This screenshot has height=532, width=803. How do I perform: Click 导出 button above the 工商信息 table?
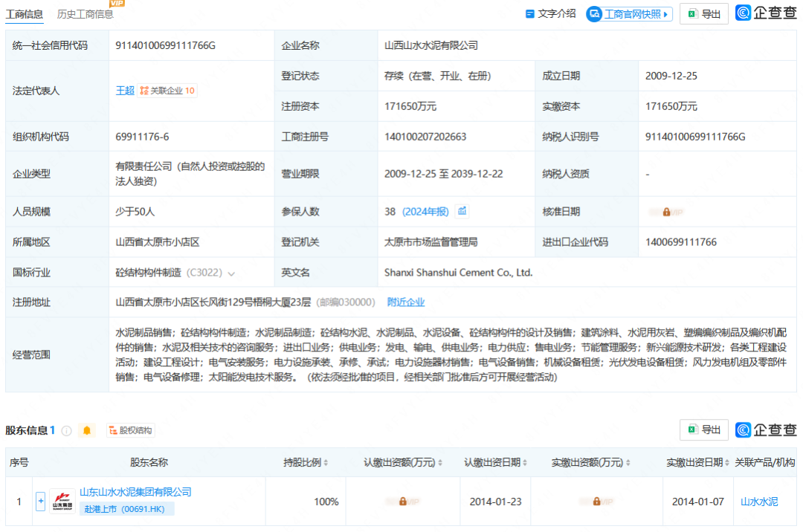pos(704,14)
